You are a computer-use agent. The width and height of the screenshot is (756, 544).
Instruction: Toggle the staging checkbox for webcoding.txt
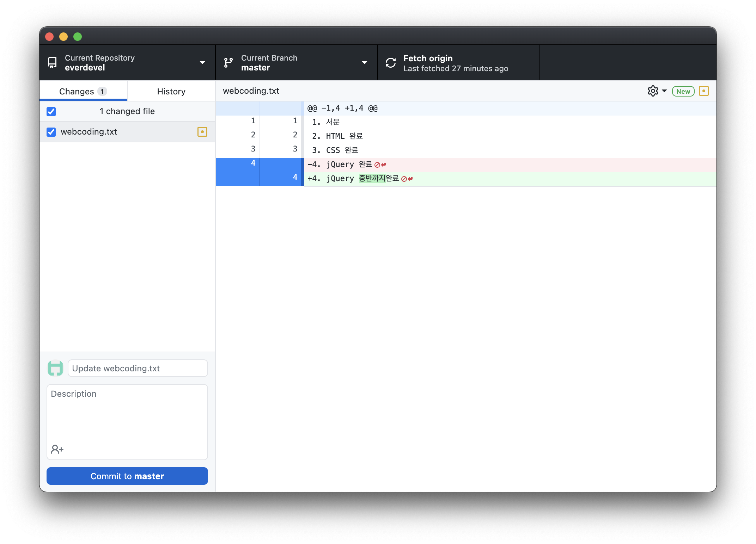click(x=51, y=131)
